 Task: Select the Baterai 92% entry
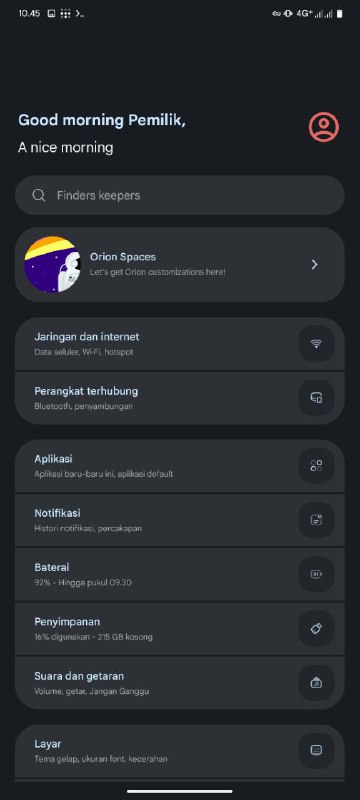tap(179, 574)
